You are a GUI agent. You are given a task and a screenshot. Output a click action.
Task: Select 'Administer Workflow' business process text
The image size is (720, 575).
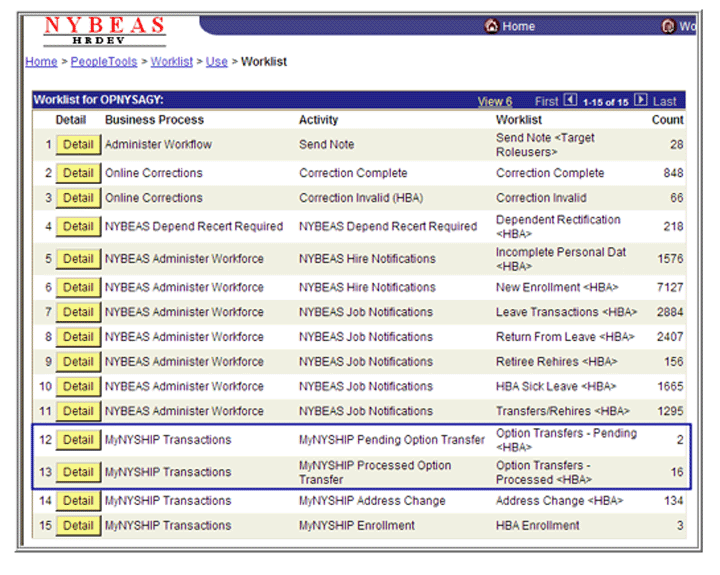[x=158, y=145]
